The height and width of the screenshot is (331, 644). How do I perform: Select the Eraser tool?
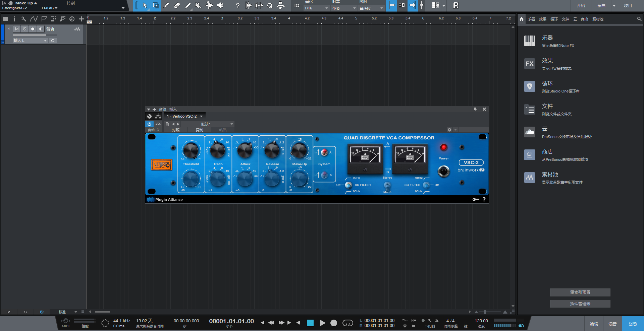(177, 5)
